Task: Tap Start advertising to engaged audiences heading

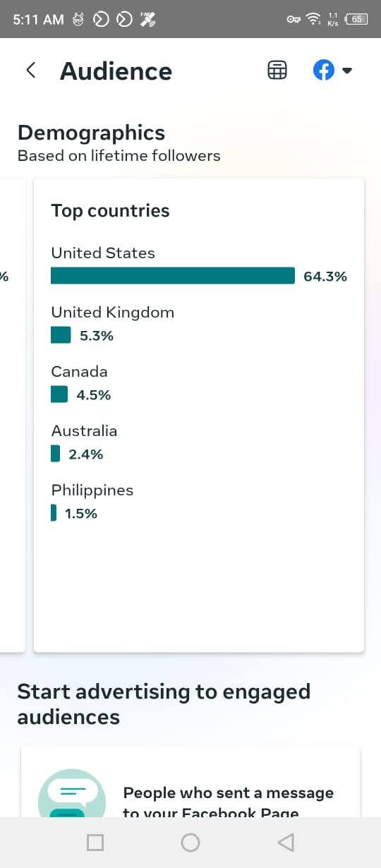Action: click(164, 704)
